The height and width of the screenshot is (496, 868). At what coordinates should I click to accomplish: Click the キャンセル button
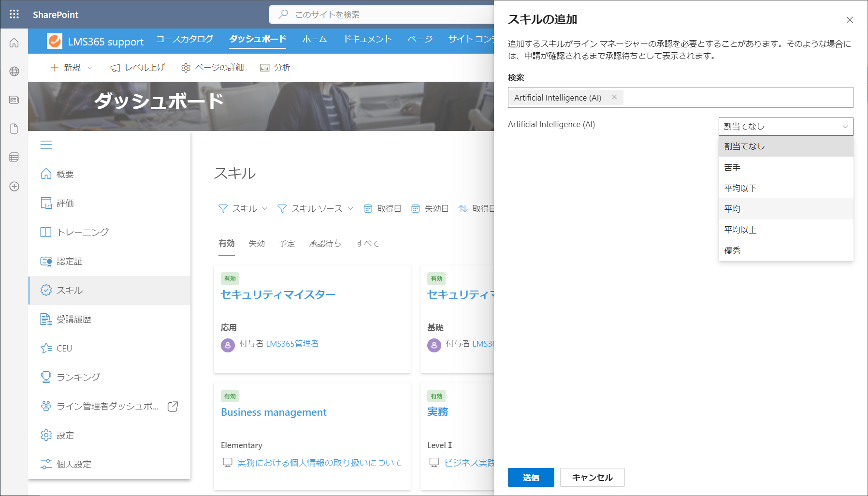(x=592, y=478)
